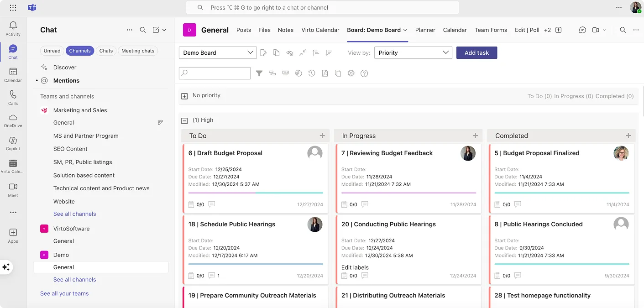Switch to the Files tab
Image resolution: width=644 pixels, height=308 pixels.
[x=264, y=30]
